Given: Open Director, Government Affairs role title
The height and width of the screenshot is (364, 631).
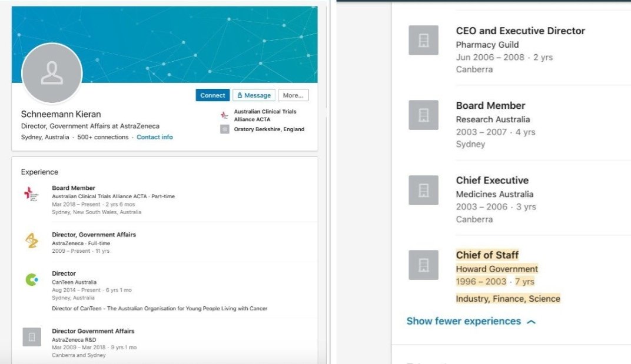Looking at the screenshot, I should [94, 235].
